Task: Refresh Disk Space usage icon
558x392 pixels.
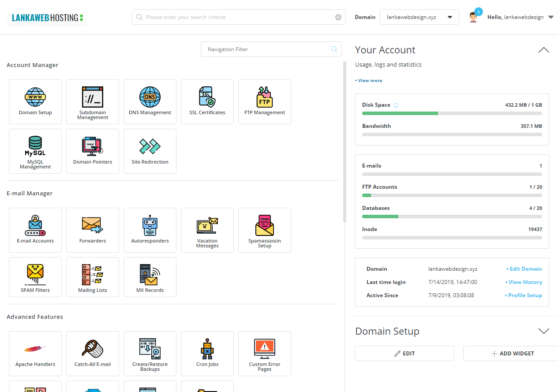Action: 396,105
